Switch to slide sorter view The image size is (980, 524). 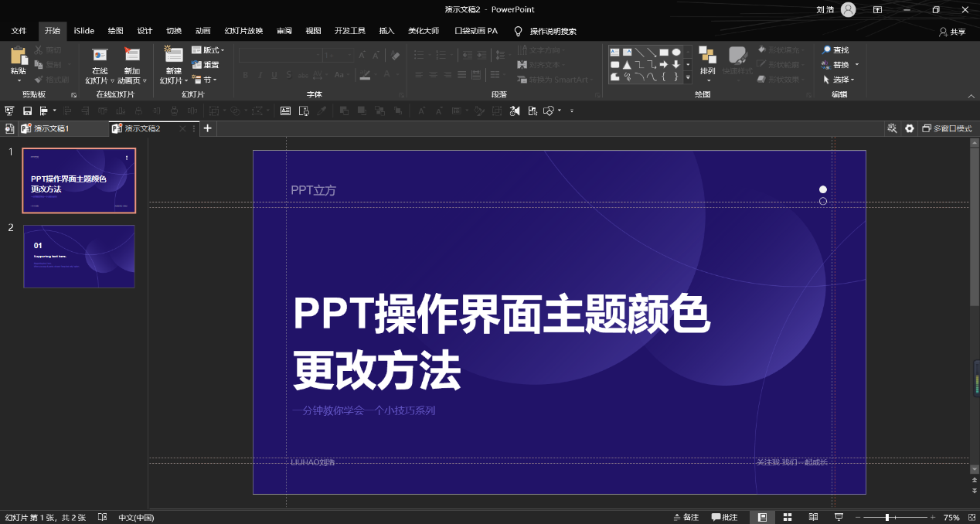(x=788, y=517)
